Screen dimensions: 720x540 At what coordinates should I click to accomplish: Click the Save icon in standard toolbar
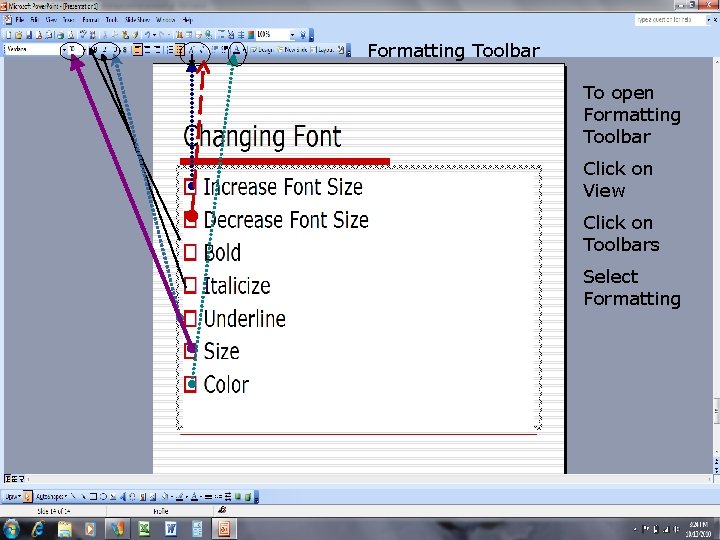coord(29,35)
